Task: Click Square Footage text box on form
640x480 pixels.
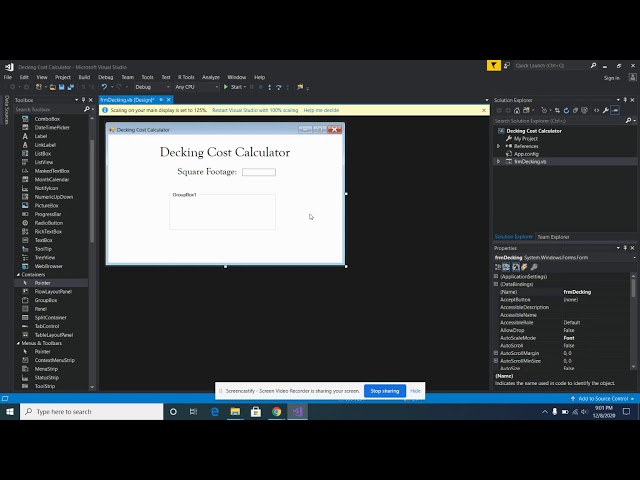Action: 259,172
